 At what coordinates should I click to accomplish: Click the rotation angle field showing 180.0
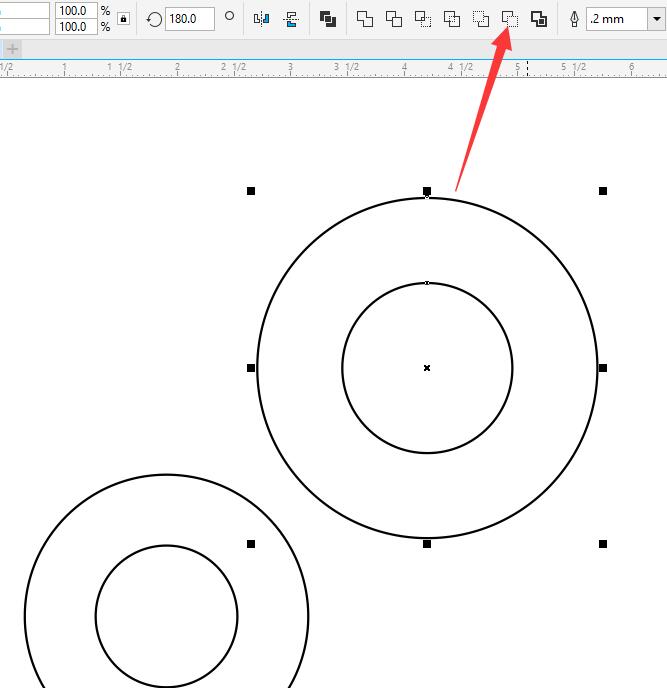188,18
